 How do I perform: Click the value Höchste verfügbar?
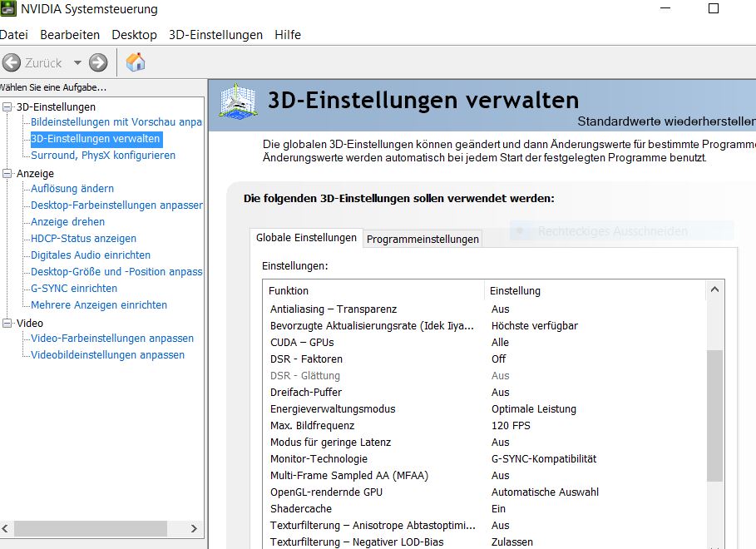pyautogui.click(x=535, y=325)
